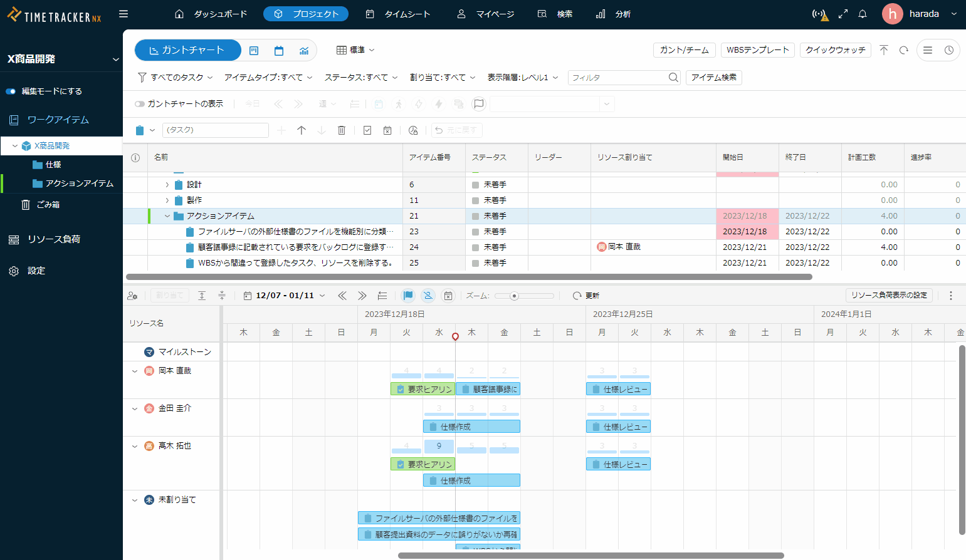Go to previous period in resource load

342,296
